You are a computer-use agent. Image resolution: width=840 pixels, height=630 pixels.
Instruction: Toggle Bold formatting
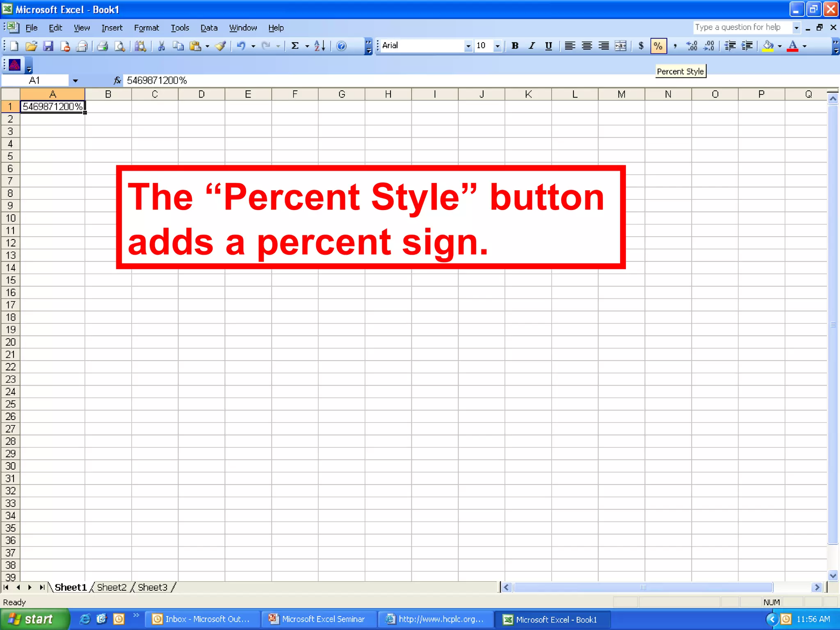coord(515,46)
